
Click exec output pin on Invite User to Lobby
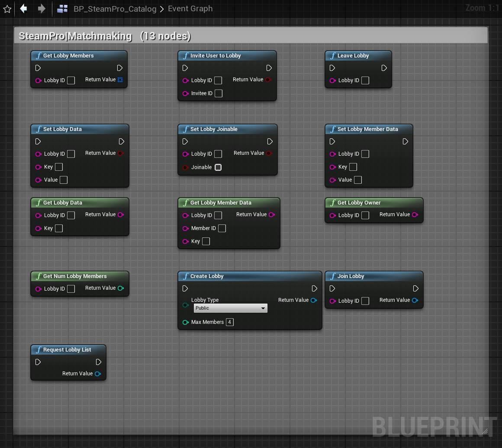coord(269,68)
